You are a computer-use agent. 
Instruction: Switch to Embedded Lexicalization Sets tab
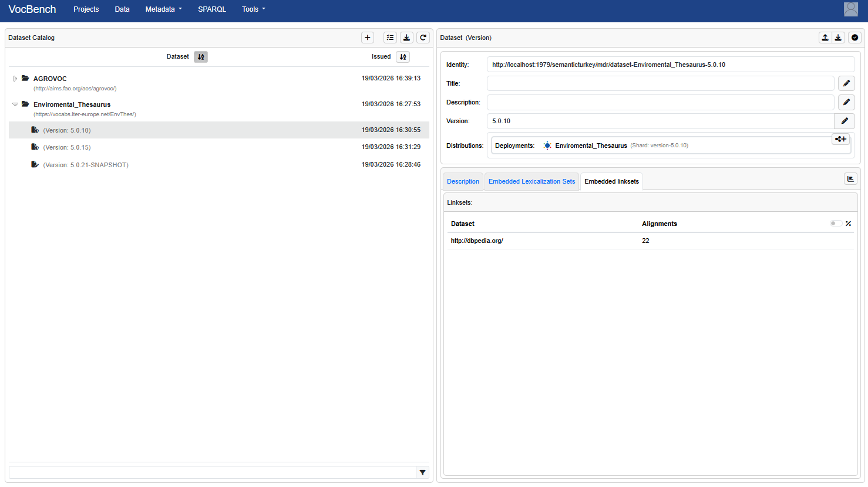532,181
